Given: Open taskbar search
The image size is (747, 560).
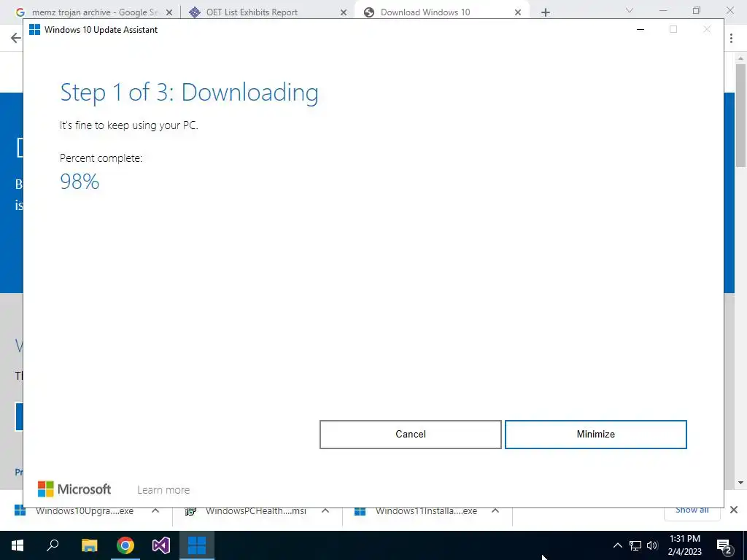Looking at the screenshot, I should click(53, 545).
